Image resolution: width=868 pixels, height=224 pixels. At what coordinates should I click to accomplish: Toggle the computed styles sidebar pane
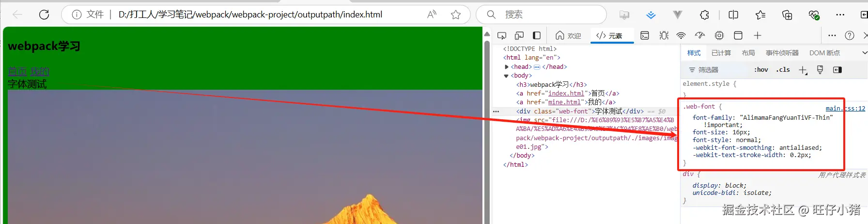(x=837, y=70)
